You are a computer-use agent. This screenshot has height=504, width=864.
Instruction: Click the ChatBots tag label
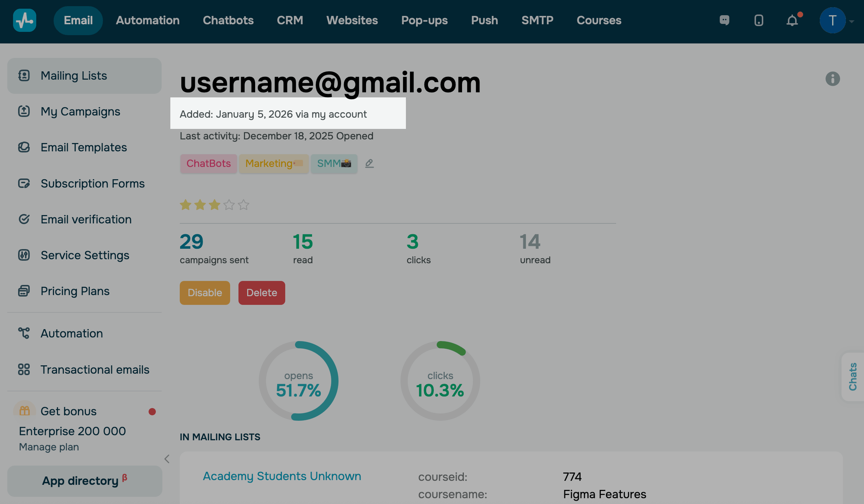click(x=208, y=163)
